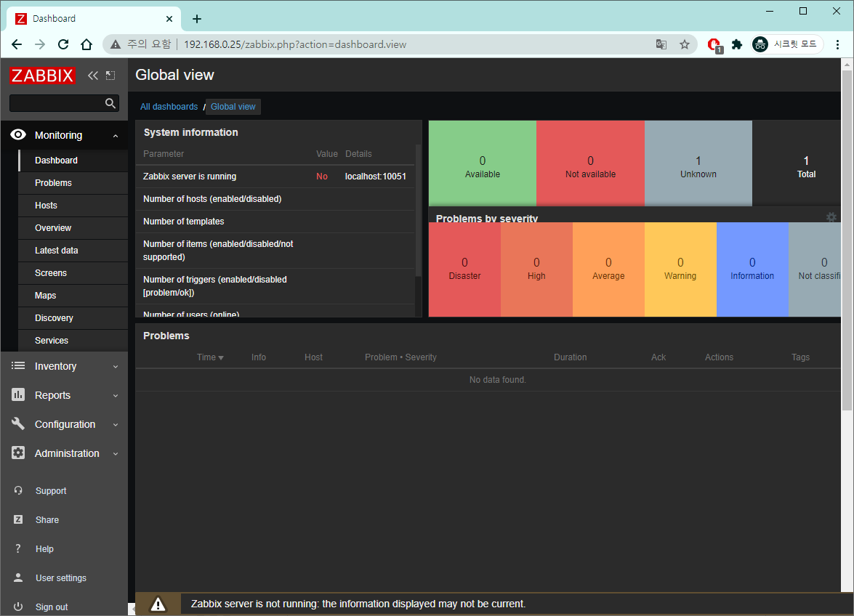Open Maps page
This screenshot has width=854, height=616.
73,296
